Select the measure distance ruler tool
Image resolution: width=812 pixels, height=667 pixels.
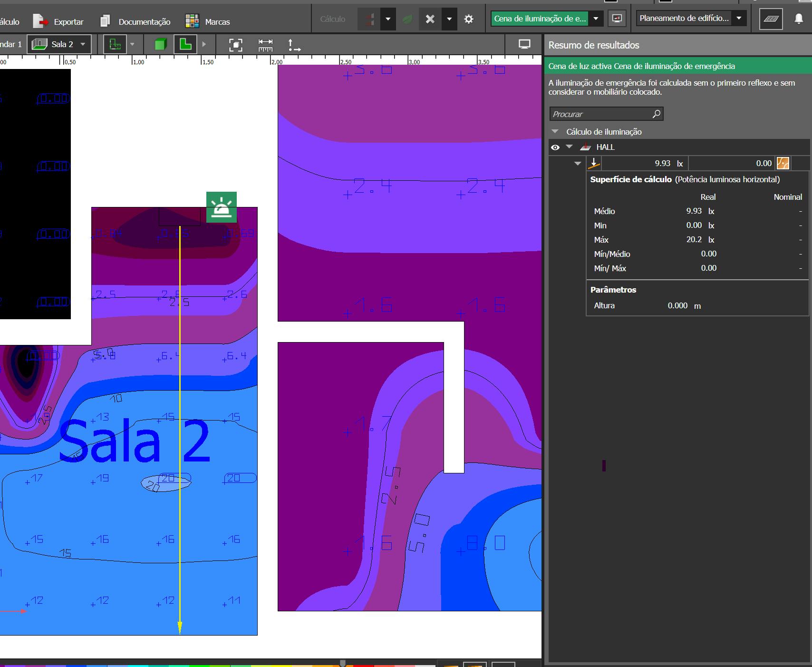coord(265,45)
